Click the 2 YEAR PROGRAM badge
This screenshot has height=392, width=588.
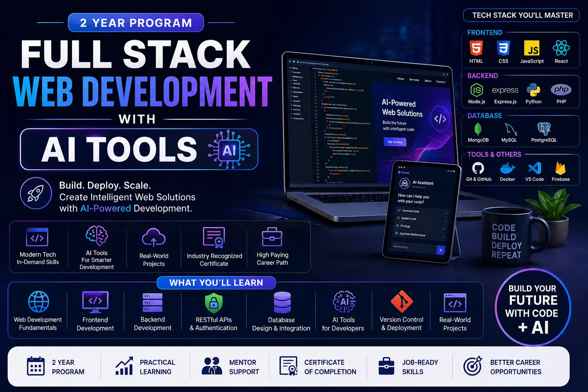pos(136,23)
